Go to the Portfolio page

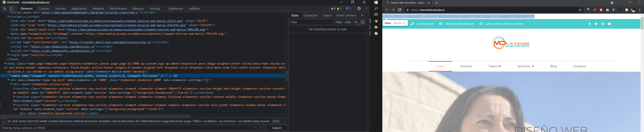click(x=467, y=66)
